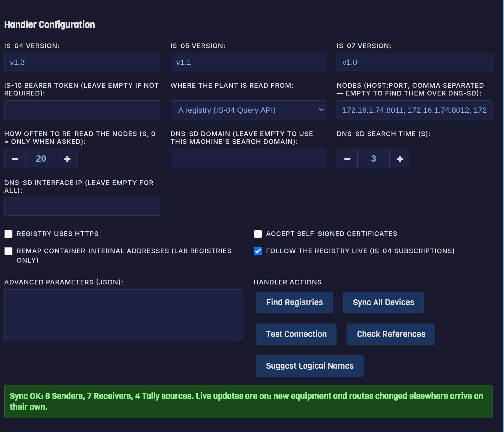
Task: Click the DNS-SD Interface IP field
Action: (x=82, y=207)
